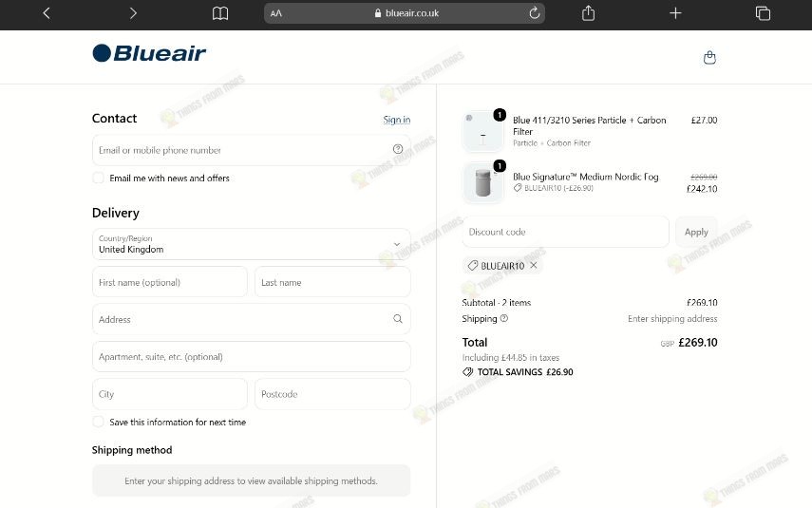Image resolution: width=812 pixels, height=508 pixels.
Task: Focus the Email or mobile phone number field
Action: (251, 150)
